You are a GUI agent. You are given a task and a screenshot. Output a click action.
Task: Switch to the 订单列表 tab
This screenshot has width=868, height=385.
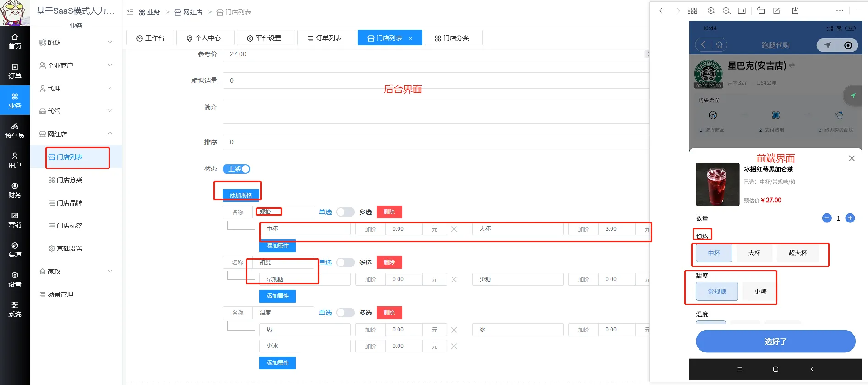click(x=325, y=38)
